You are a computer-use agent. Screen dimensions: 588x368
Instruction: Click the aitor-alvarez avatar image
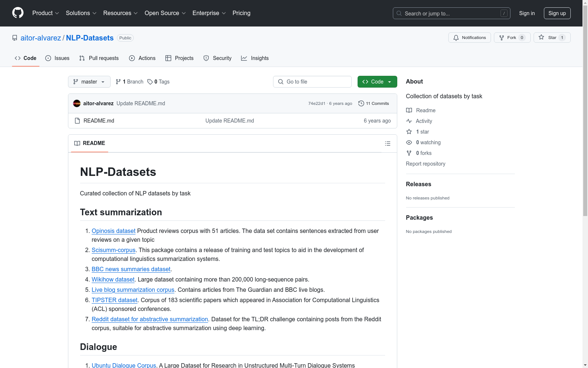tap(77, 103)
